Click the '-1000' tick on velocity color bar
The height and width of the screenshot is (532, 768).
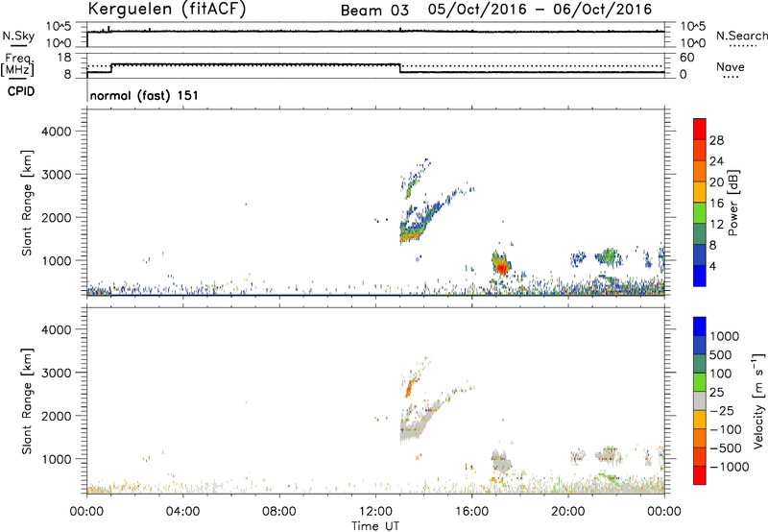(729, 467)
